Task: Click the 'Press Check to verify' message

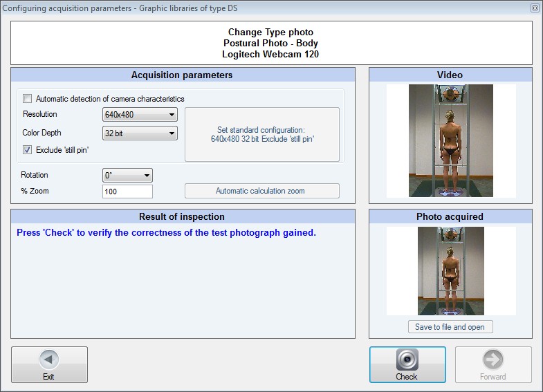Action: [x=166, y=232]
